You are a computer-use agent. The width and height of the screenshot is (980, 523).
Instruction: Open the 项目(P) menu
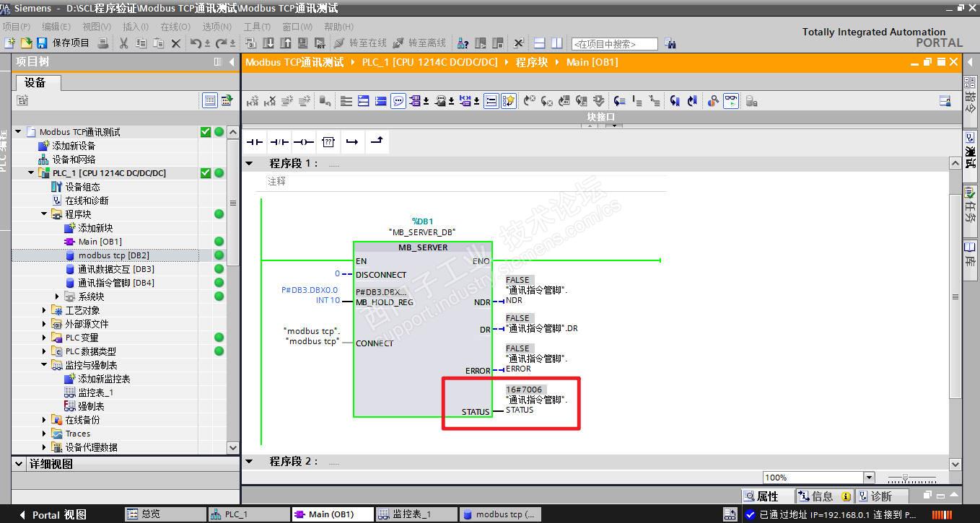click(17, 27)
